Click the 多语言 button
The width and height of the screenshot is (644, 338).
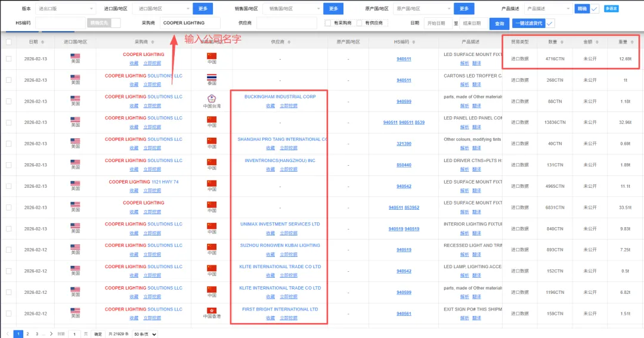[x=611, y=8]
